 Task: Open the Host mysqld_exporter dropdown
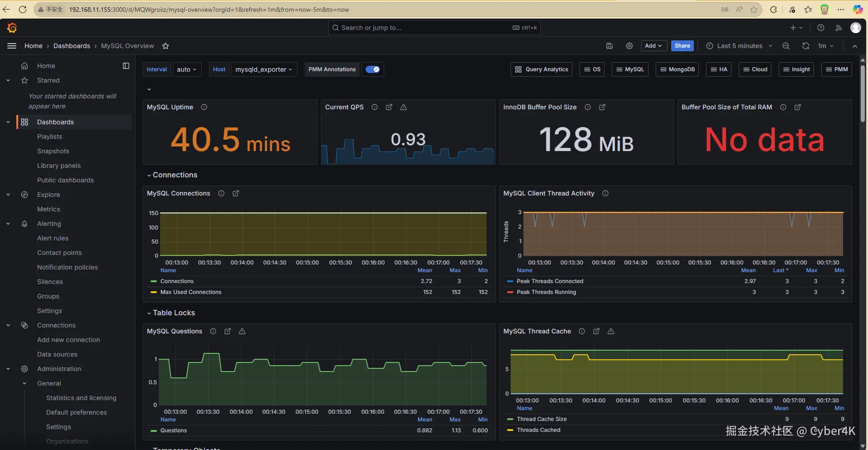click(x=264, y=69)
